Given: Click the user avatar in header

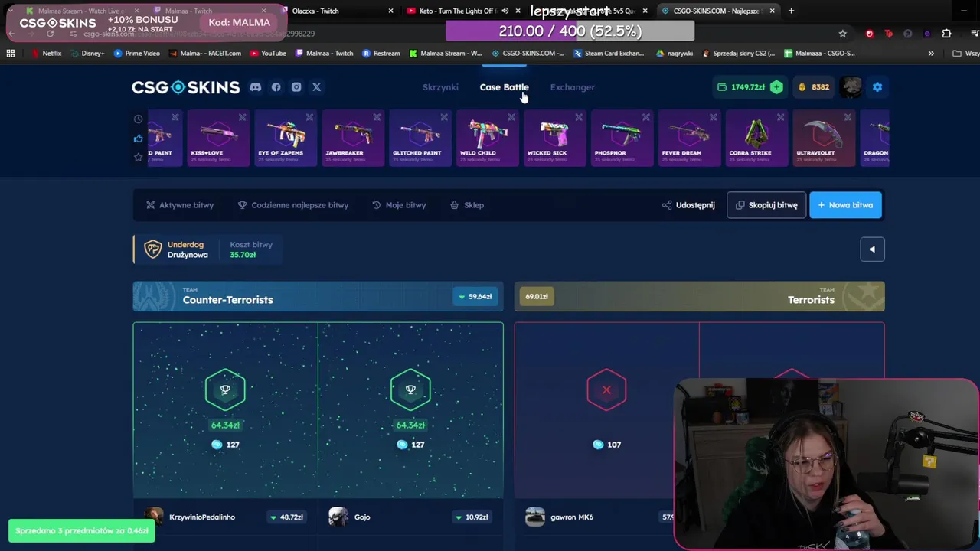Looking at the screenshot, I should (851, 87).
